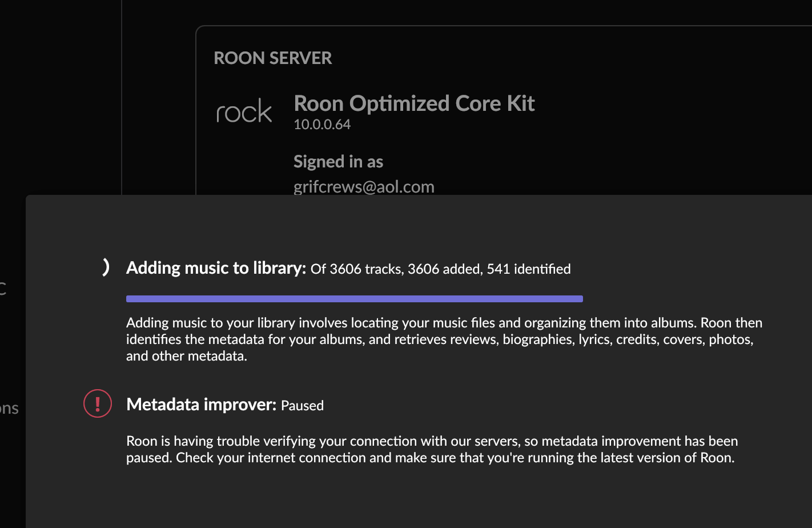This screenshot has height=528, width=812.
Task: Click the "Metadata improver:" heading
Action: click(x=201, y=405)
